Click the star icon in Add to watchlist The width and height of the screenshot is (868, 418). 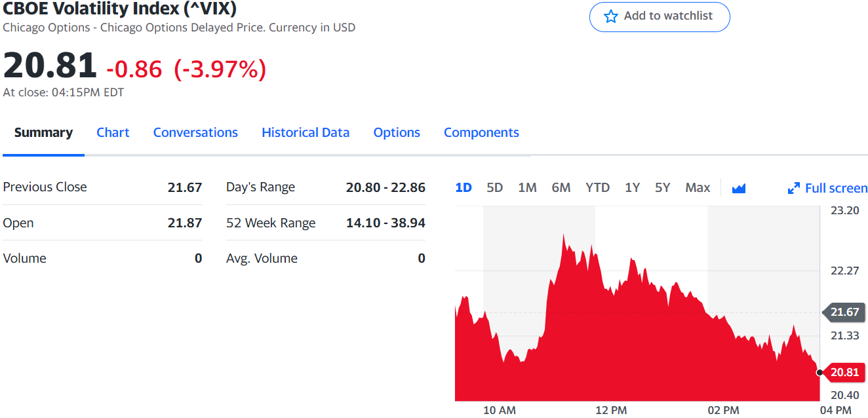(611, 16)
